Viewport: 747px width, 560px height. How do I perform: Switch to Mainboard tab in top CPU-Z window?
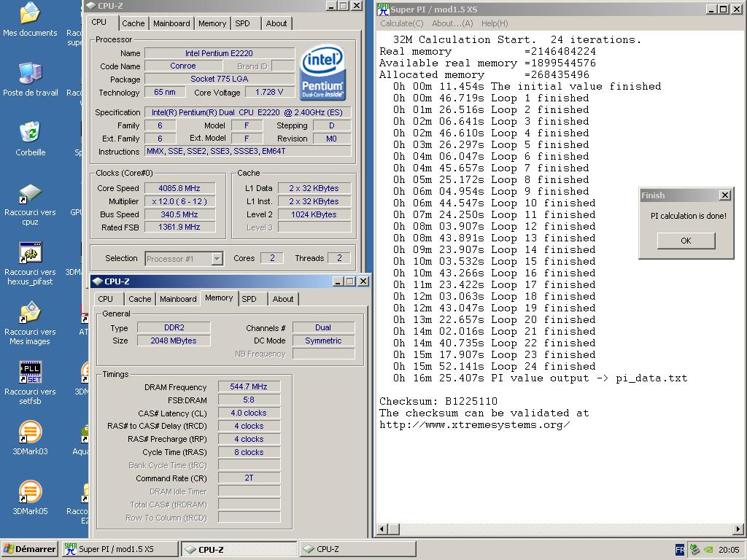(171, 23)
